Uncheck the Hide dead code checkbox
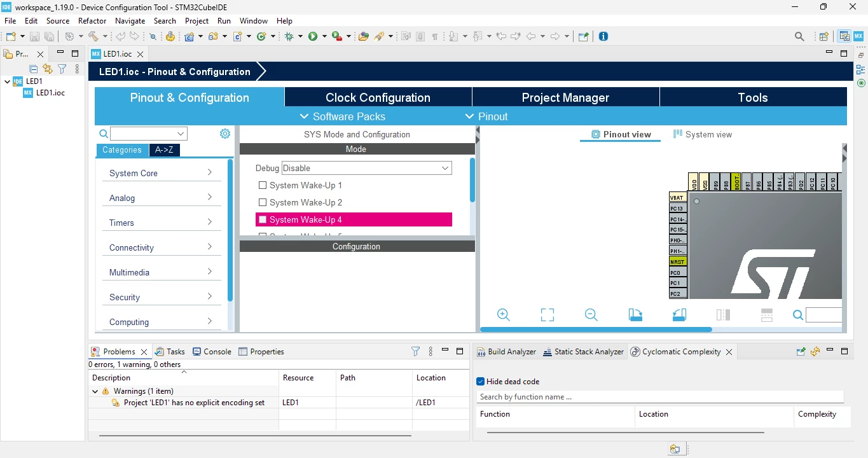This screenshot has width=868, height=458. tap(481, 382)
